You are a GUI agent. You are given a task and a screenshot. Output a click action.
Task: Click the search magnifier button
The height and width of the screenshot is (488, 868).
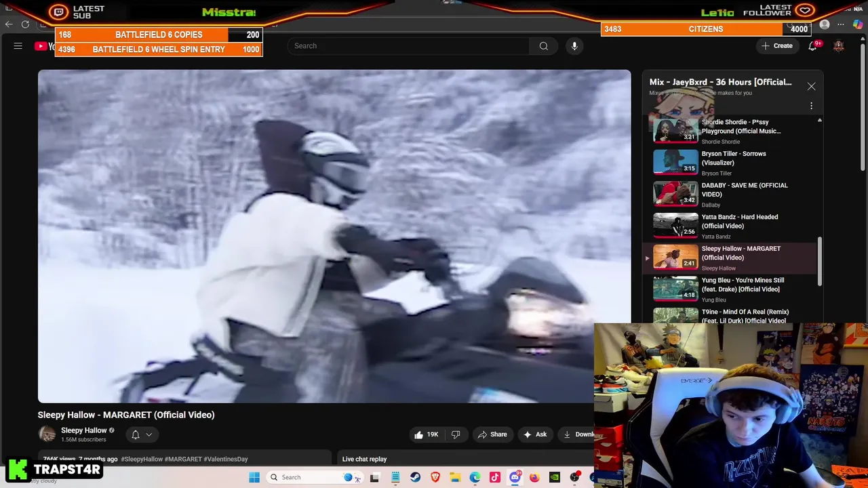pos(543,46)
